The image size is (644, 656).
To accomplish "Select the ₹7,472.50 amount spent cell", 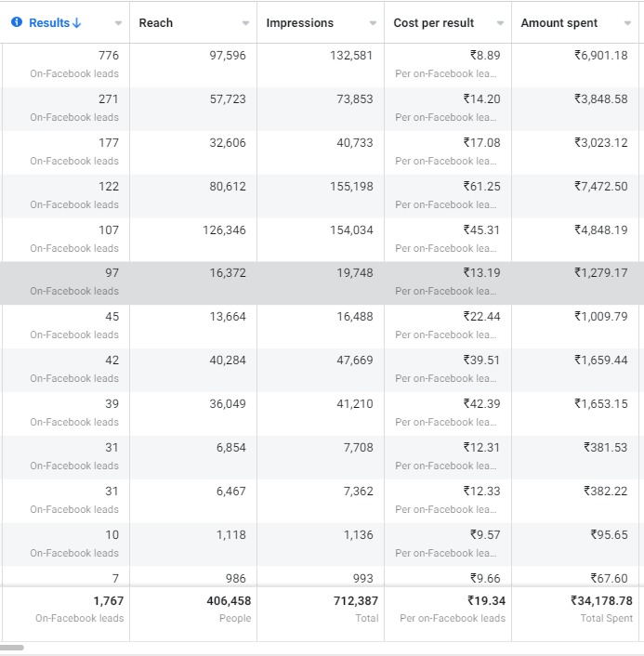I will 600,186.
